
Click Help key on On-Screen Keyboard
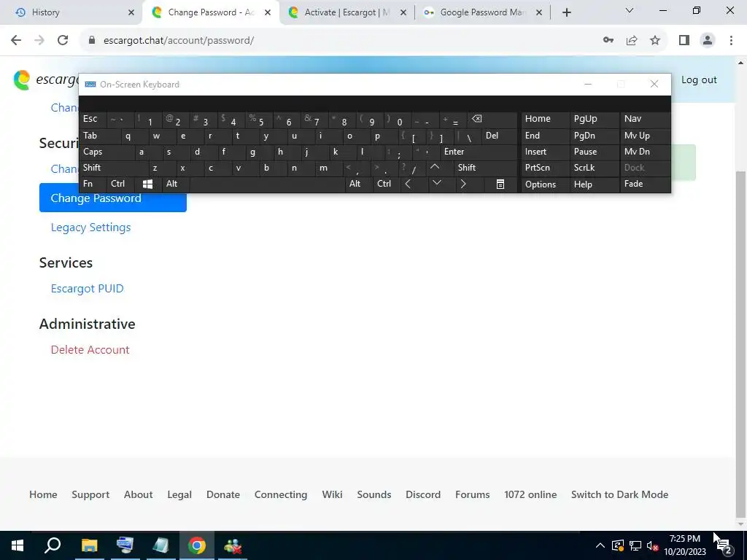click(x=594, y=184)
